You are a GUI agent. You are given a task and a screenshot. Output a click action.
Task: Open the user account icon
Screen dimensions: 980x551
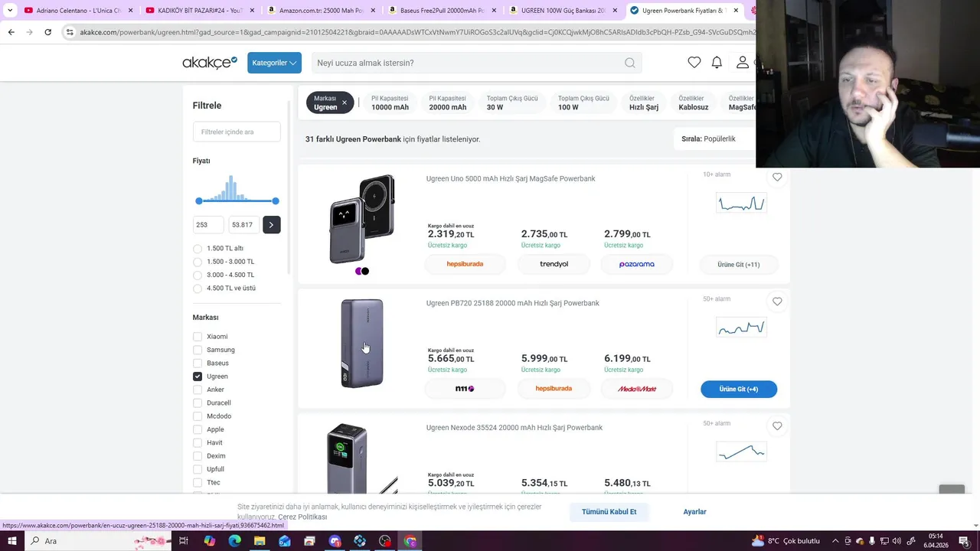coord(743,63)
